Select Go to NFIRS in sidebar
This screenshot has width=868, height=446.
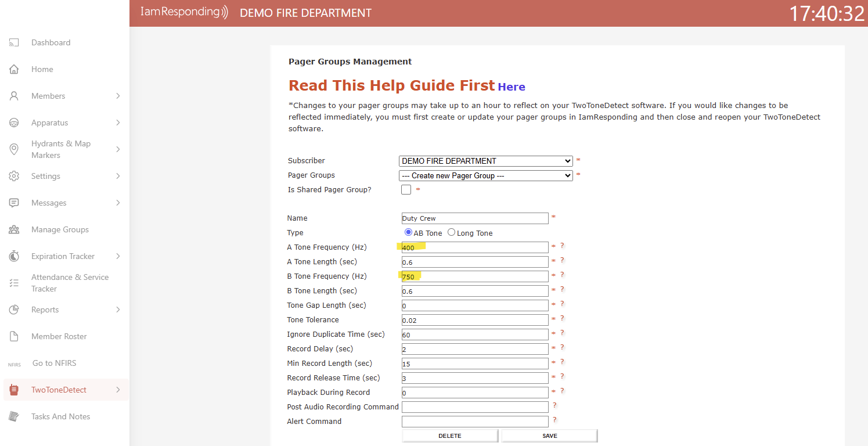pos(55,363)
